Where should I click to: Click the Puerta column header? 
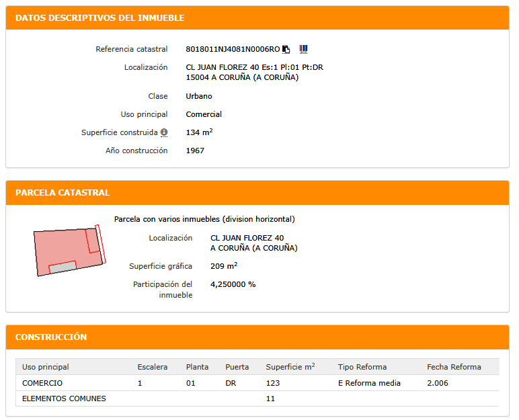237,367
